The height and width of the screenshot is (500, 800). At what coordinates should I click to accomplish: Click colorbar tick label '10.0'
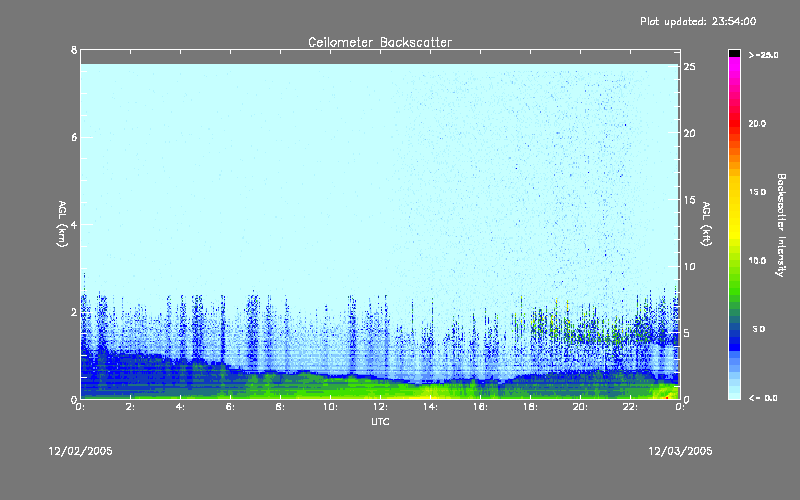click(757, 261)
